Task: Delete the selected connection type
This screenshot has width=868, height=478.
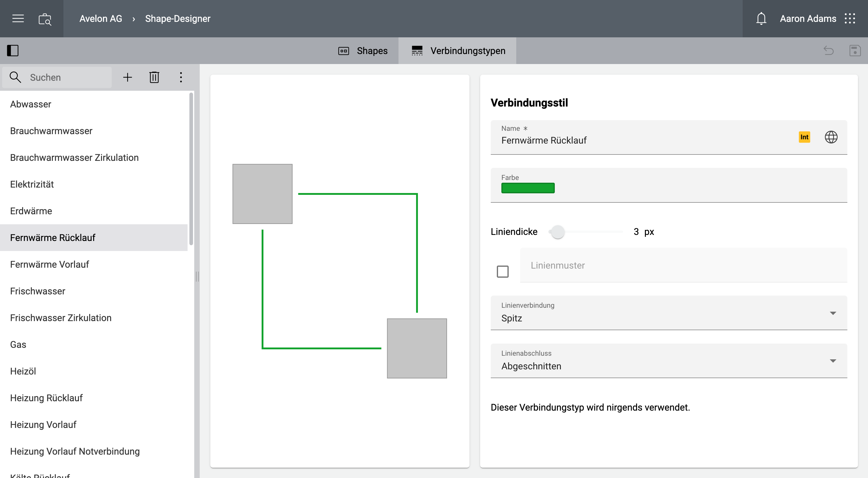Action: click(154, 77)
